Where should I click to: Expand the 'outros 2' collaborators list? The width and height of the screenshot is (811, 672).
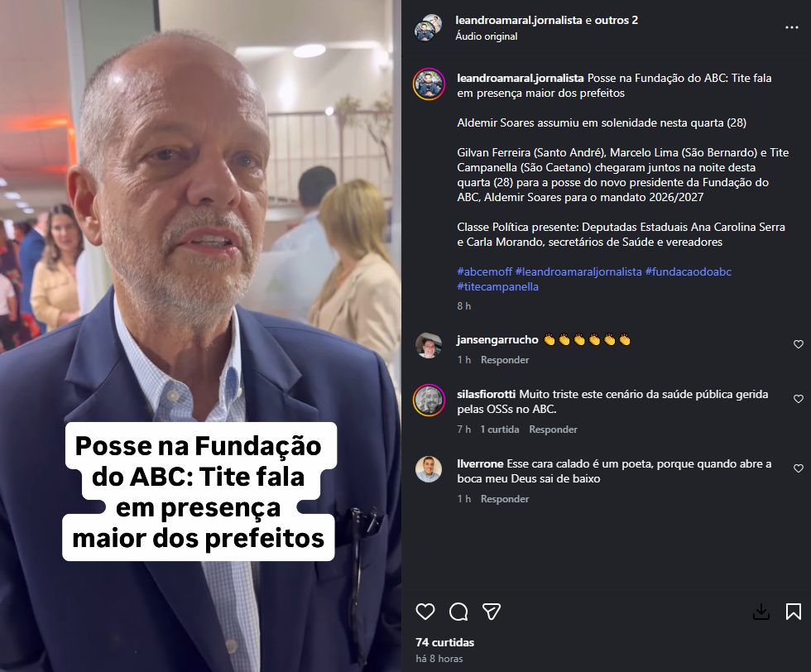(x=616, y=20)
